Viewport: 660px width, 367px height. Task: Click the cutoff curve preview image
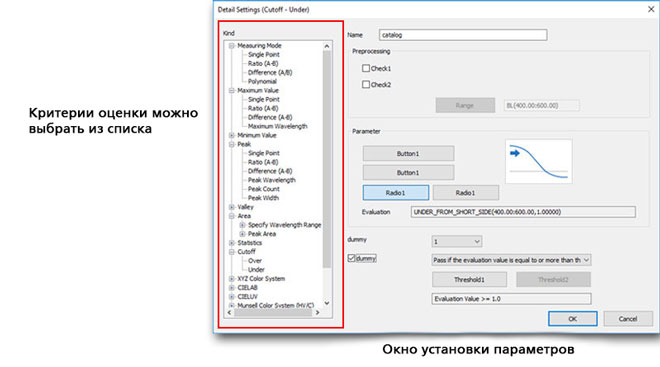pyautogui.click(x=539, y=162)
